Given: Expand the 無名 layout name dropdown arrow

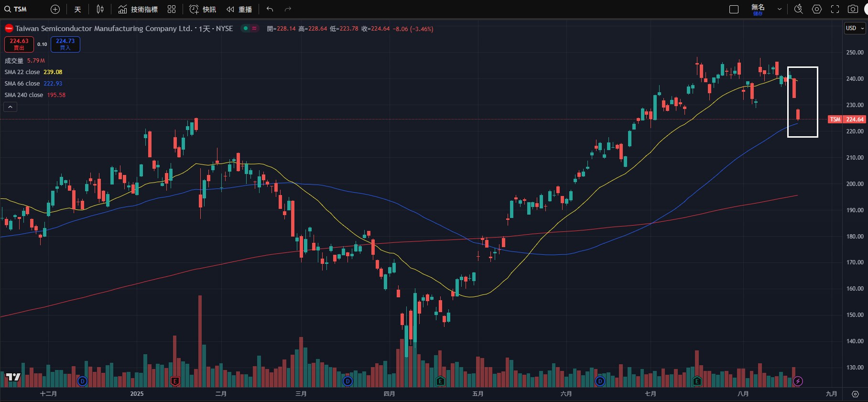Looking at the screenshot, I should click(780, 9).
